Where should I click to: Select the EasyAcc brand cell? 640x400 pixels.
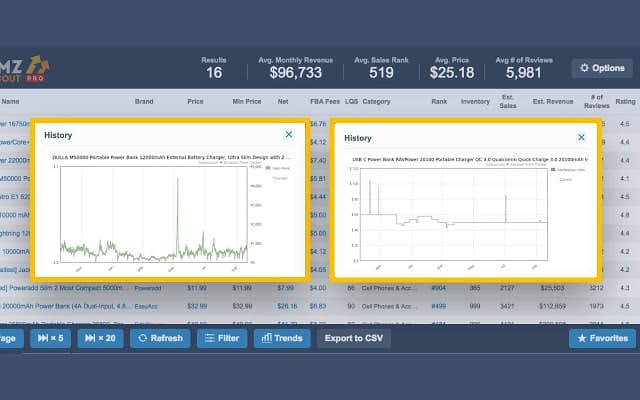coord(146,306)
